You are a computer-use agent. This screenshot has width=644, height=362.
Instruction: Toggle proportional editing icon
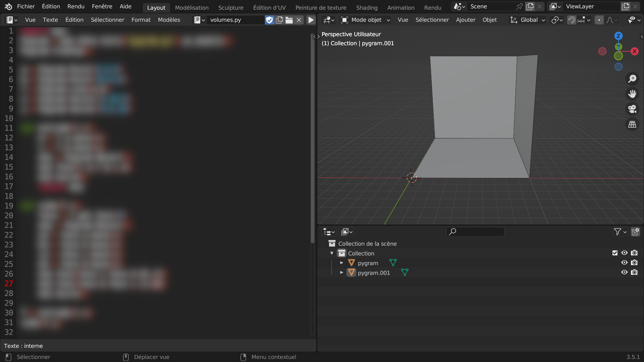[x=599, y=20]
